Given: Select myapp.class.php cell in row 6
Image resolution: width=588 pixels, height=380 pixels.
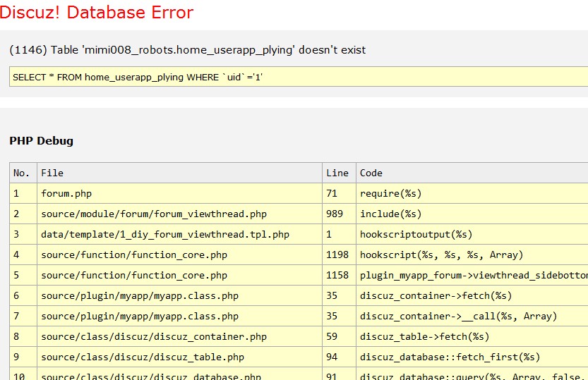Looking at the screenshot, I should [x=179, y=295].
